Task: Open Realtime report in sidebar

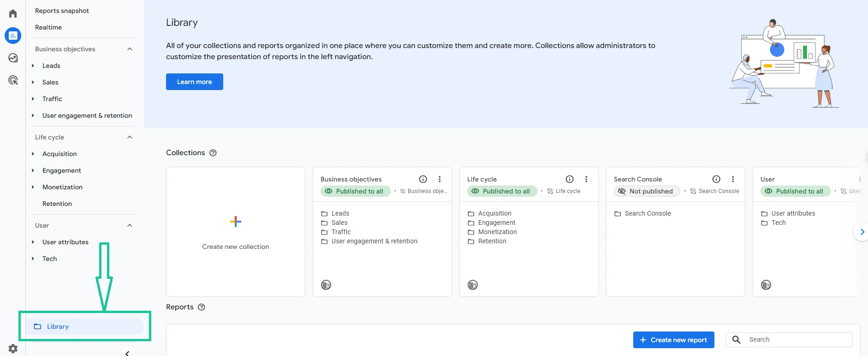Action: coord(48,27)
